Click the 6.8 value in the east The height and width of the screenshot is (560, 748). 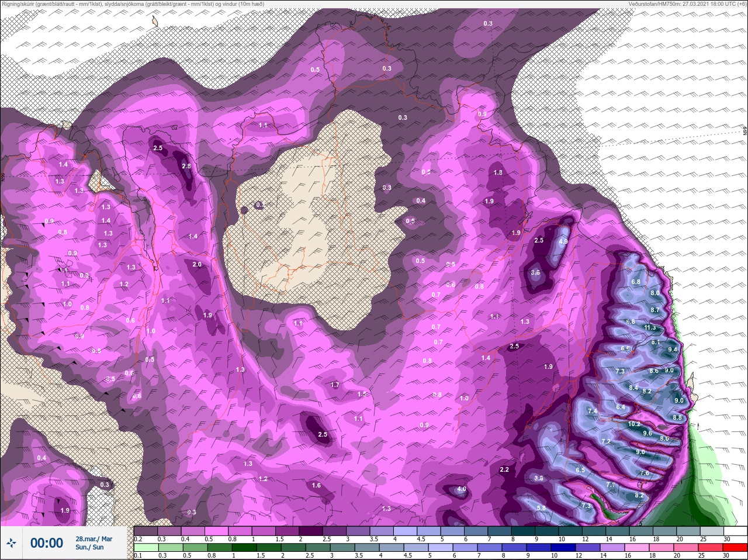point(636,282)
